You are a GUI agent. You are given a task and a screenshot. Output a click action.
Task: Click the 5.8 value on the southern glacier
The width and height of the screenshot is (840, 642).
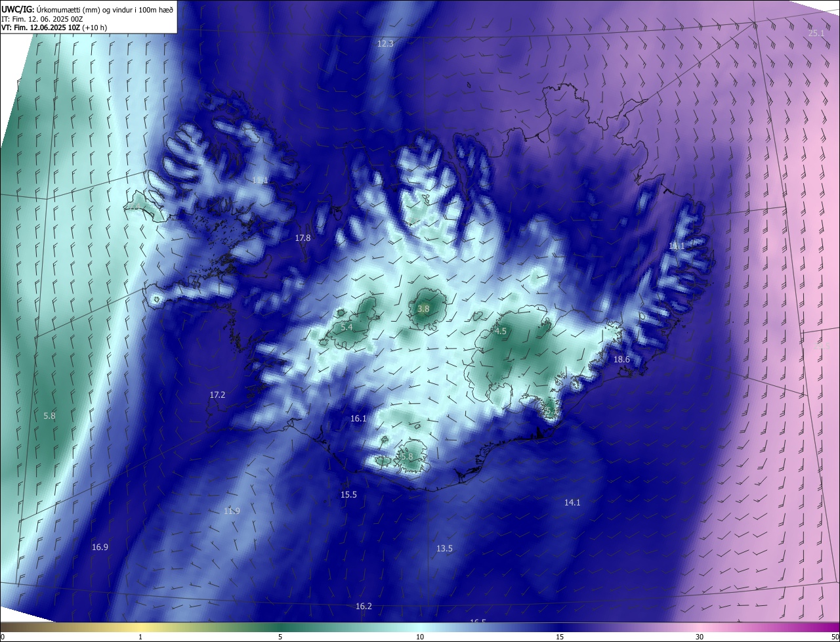[x=407, y=456]
